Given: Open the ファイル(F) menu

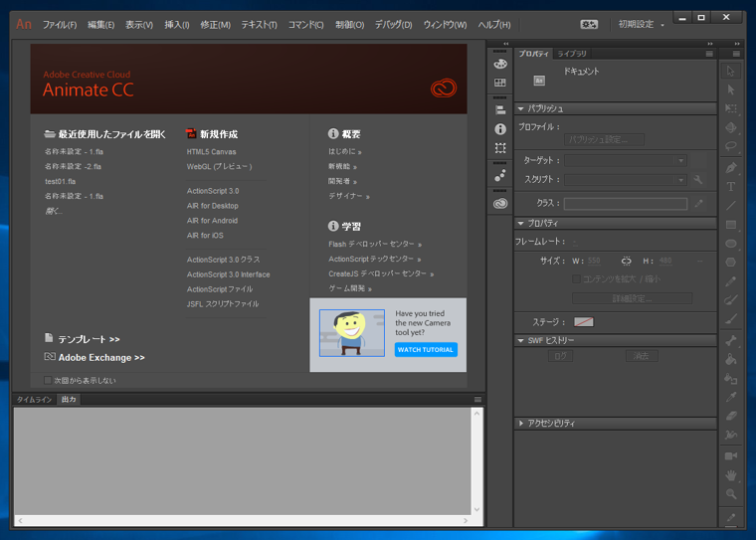Looking at the screenshot, I should pos(60,25).
